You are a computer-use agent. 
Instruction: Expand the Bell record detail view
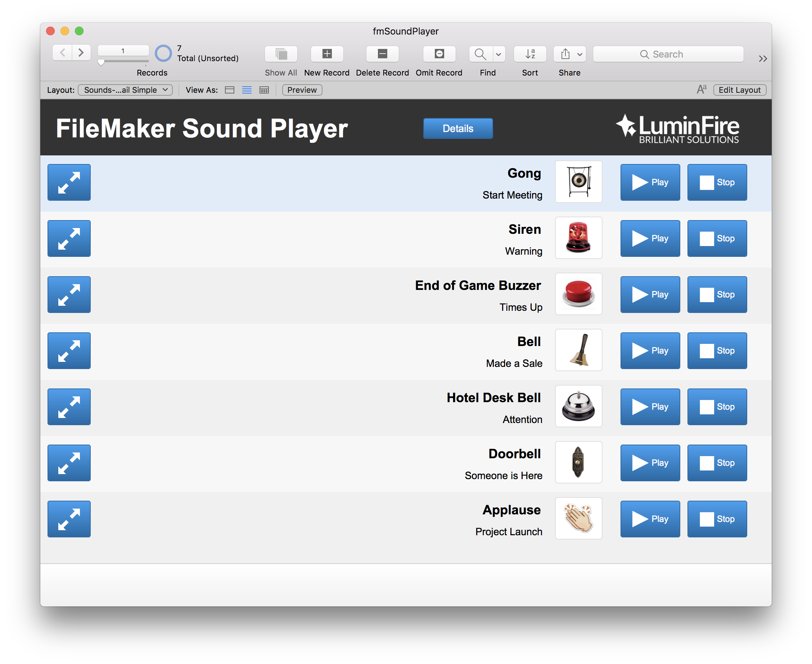pyautogui.click(x=68, y=351)
